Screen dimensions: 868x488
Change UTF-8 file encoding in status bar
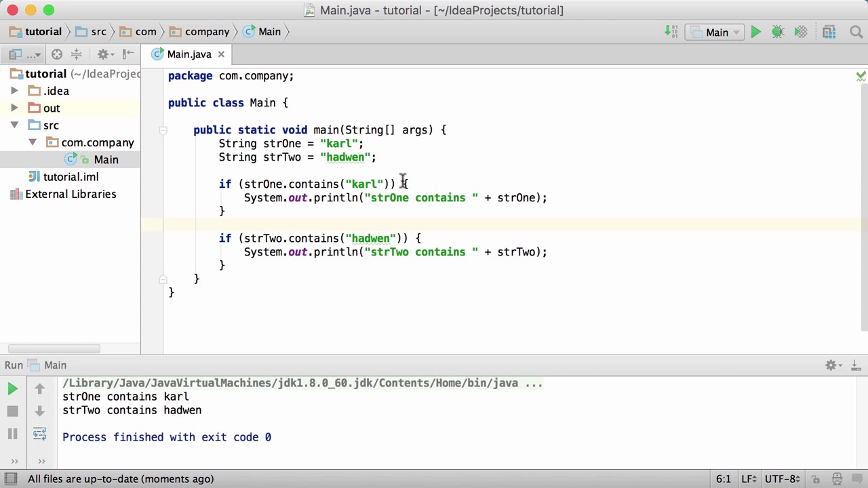point(783,479)
